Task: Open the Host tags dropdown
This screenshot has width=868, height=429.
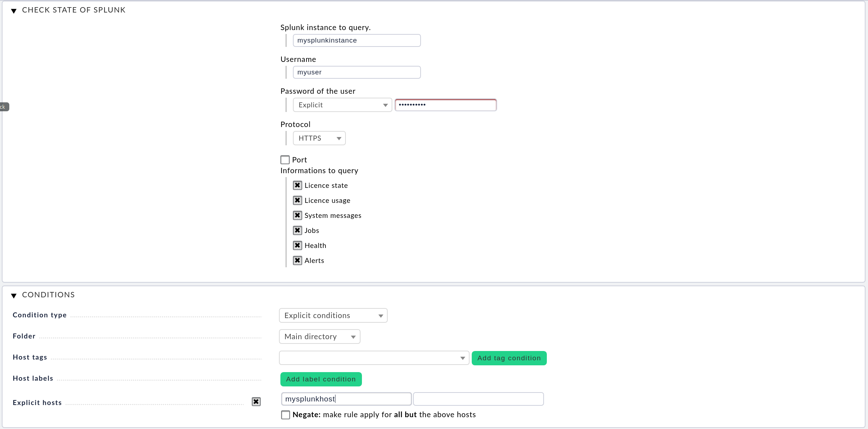Action: [x=374, y=358]
